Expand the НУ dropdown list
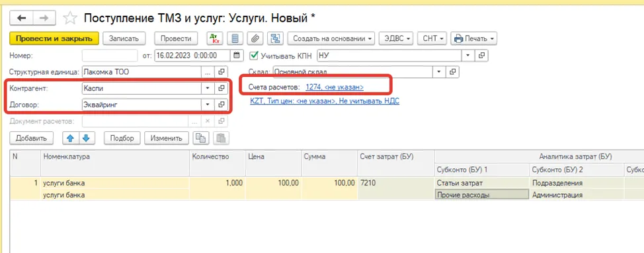Image resolution: width=644 pixels, height=253 pixels. pos(469,55)
